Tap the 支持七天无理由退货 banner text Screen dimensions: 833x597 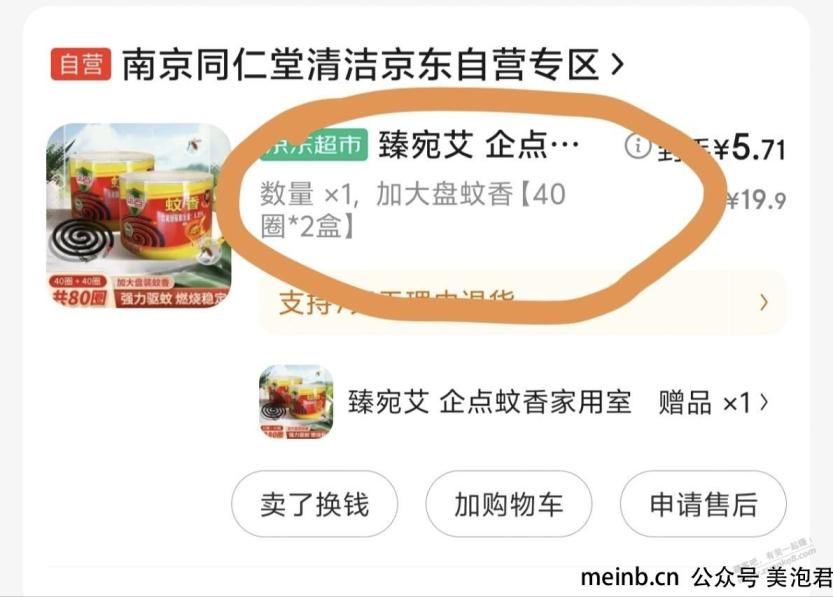pyautogui.click(x=396, y=303)
